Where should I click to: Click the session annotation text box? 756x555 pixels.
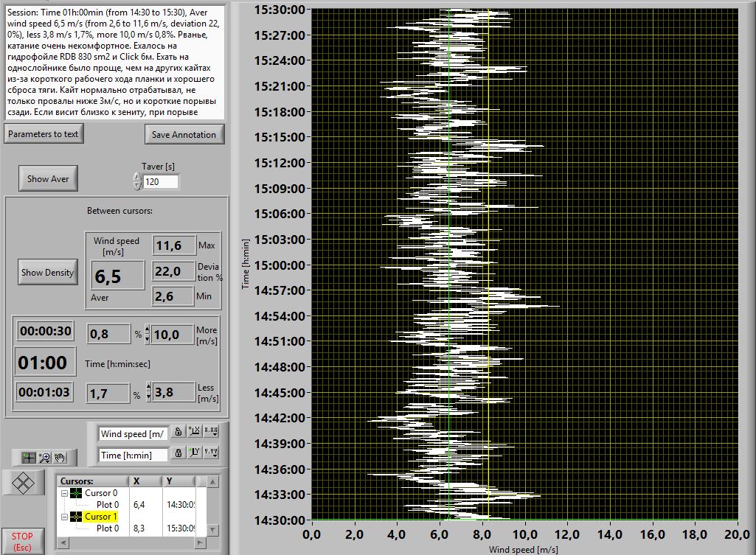coord(115,62)
